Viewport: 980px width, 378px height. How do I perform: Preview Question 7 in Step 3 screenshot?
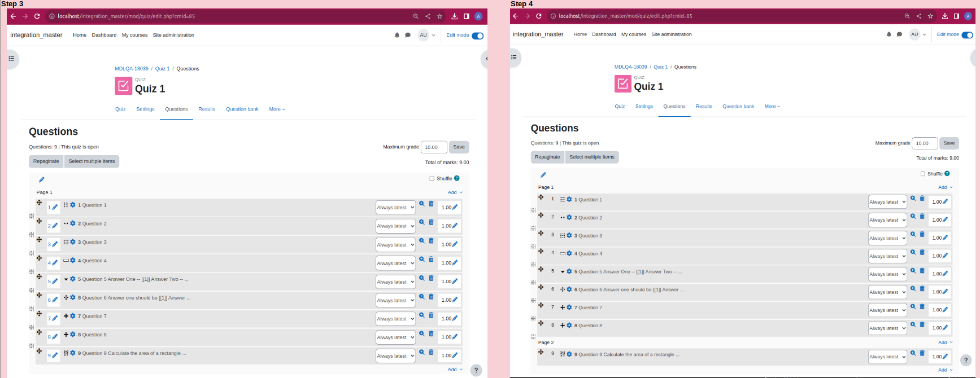click(x=421, y=315)
